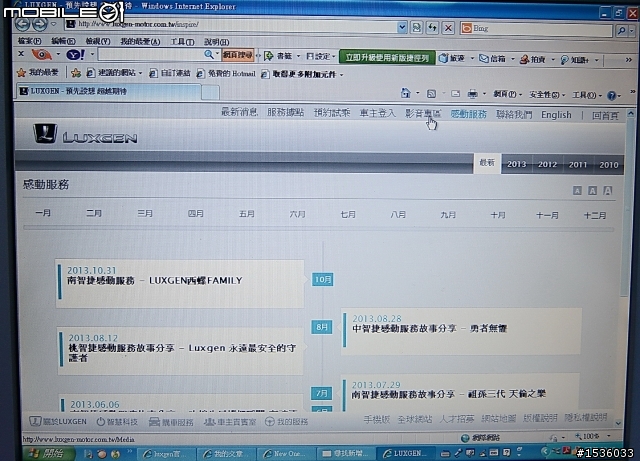Click the largest font size A icon
Viewport: 640px width, 461px height.
pos(608,191)
